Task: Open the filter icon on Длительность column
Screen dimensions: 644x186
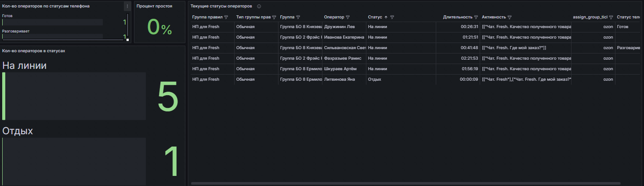Action: 476,17
